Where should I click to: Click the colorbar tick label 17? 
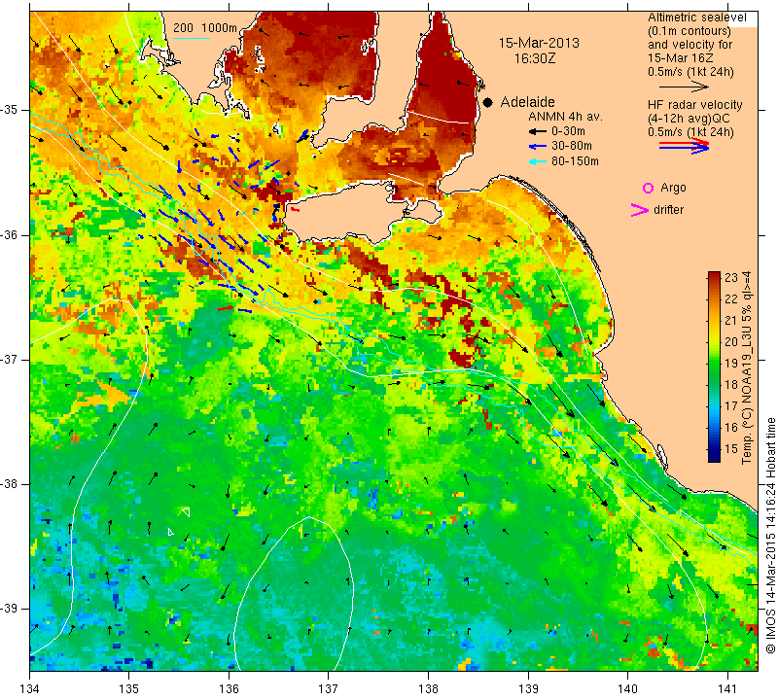[731, 405]
